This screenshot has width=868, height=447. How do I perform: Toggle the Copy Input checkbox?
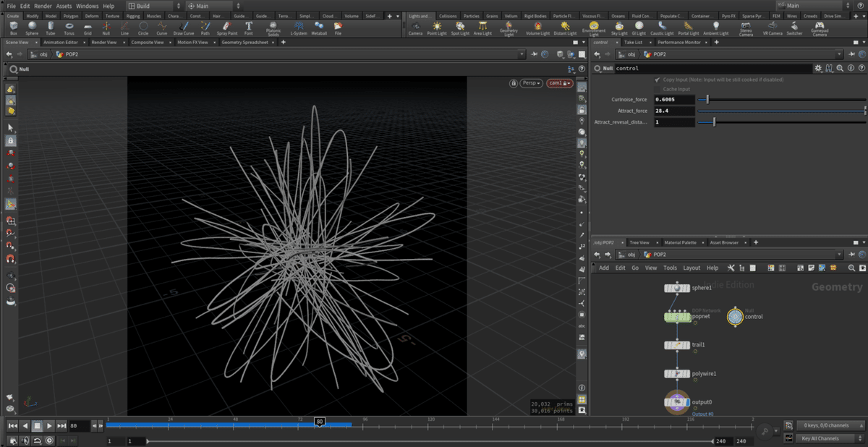click(x=657, y=80)
